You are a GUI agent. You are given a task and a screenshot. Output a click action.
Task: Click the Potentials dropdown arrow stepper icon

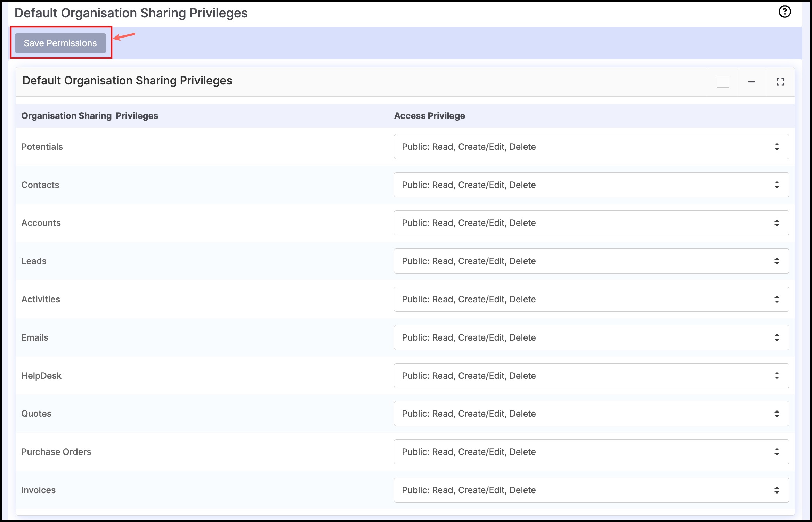click(777, 147)
